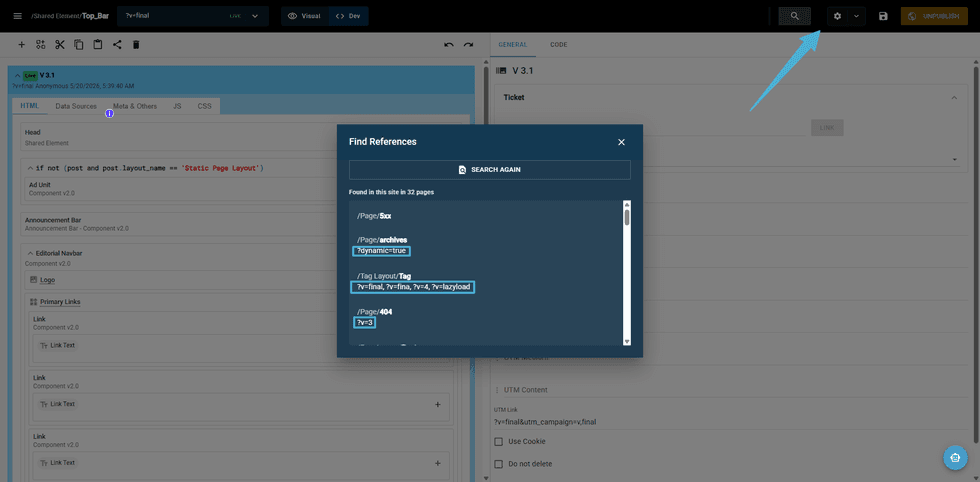The width and height of the screenshot is (980, 482).
Task: Redo the last change
Action: (x=468, y=44)
